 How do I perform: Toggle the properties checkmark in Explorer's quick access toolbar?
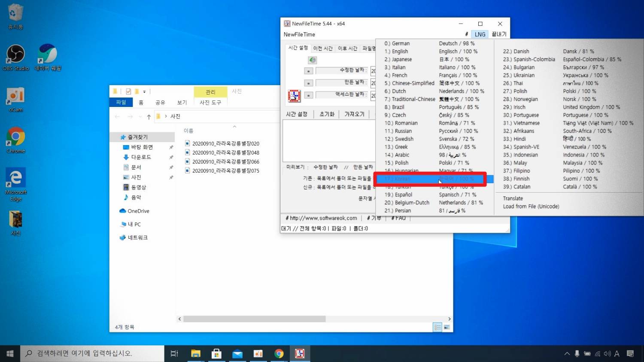[128, 91]
